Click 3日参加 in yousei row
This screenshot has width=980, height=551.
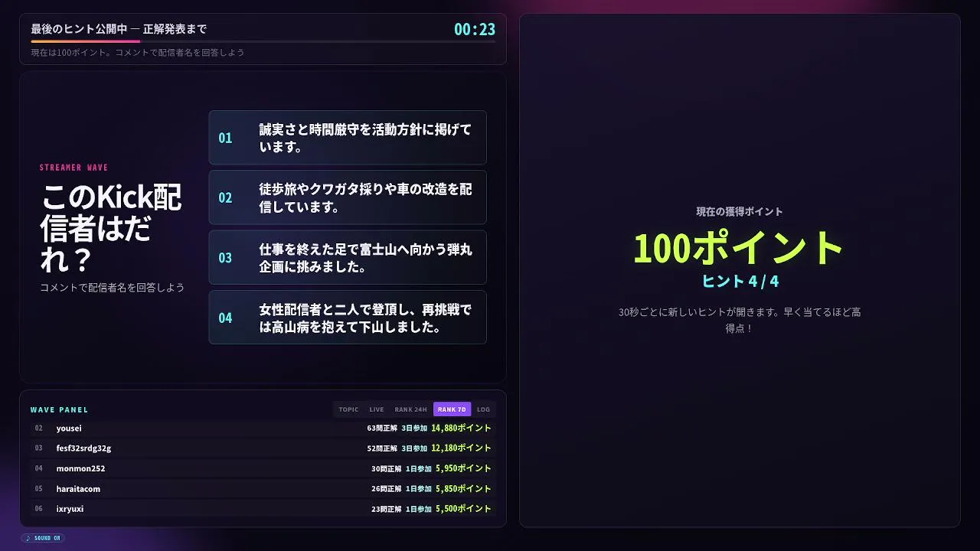pos(414,429)
